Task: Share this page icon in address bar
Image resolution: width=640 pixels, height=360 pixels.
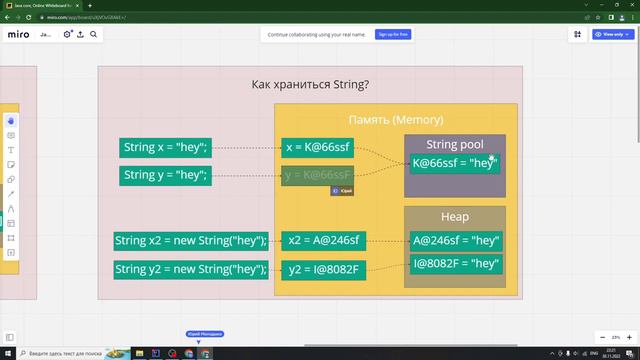Action: pyautogui.click(x=587, y=18)
